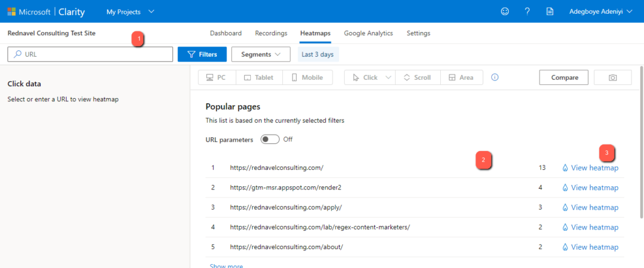Click the Microsoft Clarity logo
Viewport: 644px width, 268px height.
(46, 12)
